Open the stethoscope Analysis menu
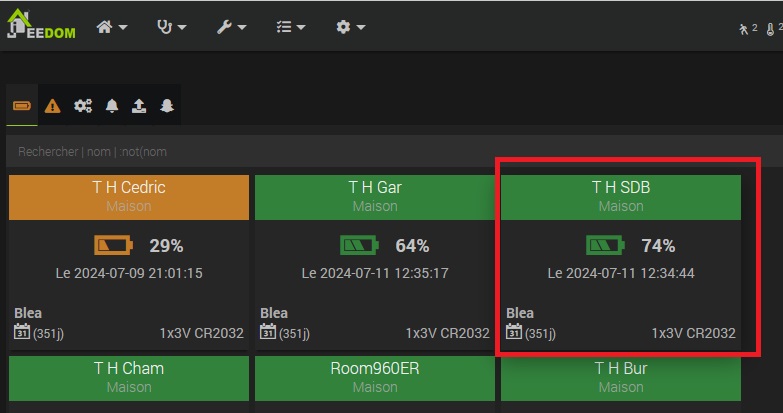The height and width of the screenshot is (413, 783). click(x=172, y=26)
